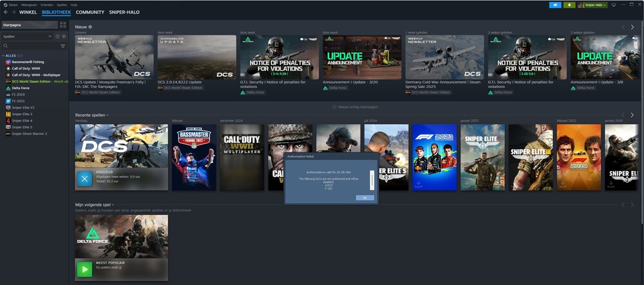Click the blue megaphone announcements icon
Viewport: 644px width, 285px height.
click(x=555, y=5)
